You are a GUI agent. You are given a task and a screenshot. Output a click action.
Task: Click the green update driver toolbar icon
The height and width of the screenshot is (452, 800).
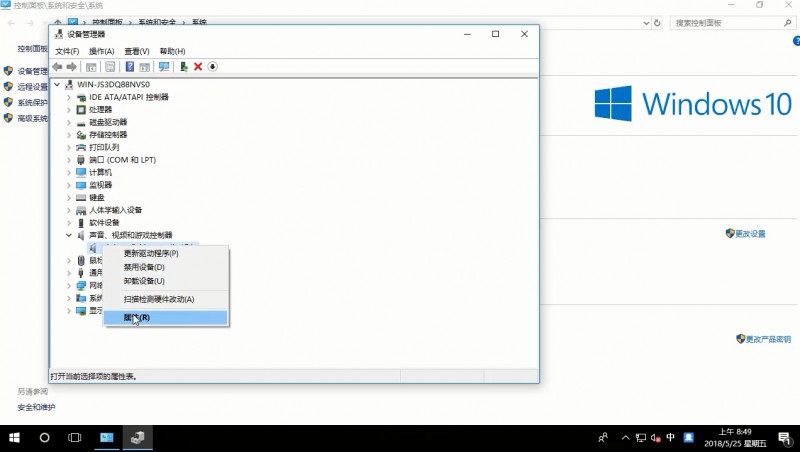[x=184, y=67]
